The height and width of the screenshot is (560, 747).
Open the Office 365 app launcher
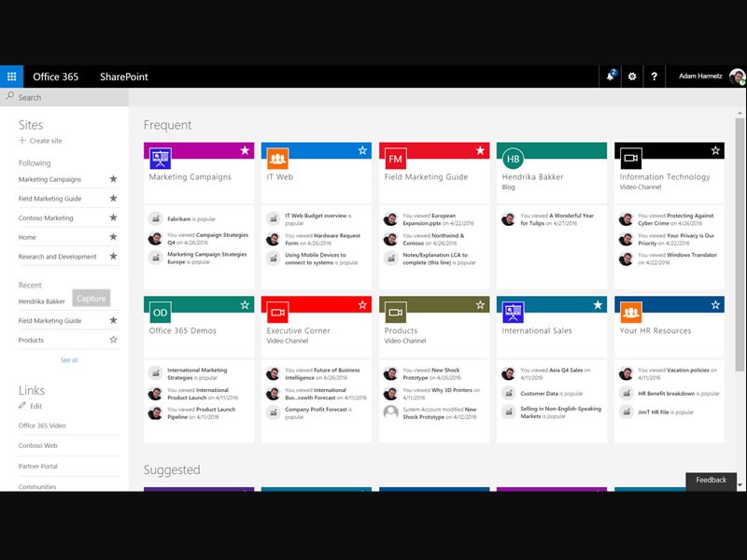(11, 76)
